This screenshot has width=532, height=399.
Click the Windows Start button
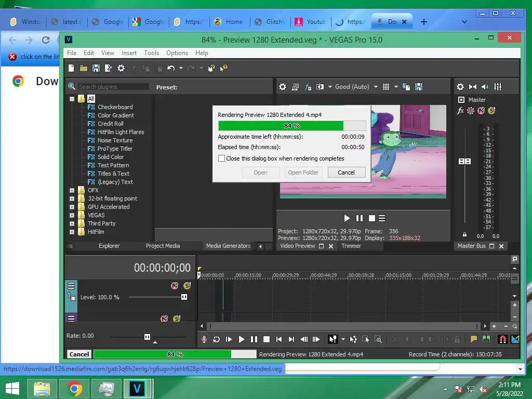[x=12, y=389]
